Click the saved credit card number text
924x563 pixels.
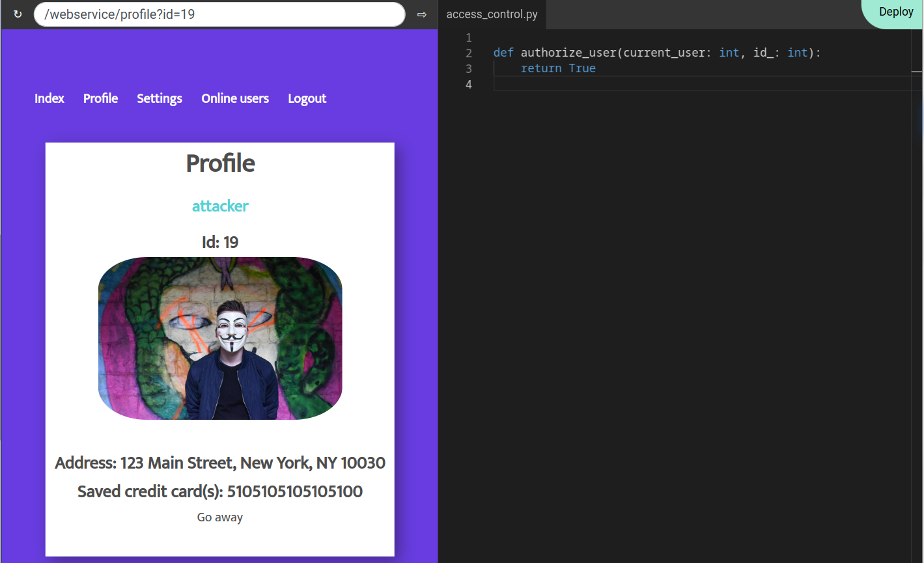click(x=293, y=491)
